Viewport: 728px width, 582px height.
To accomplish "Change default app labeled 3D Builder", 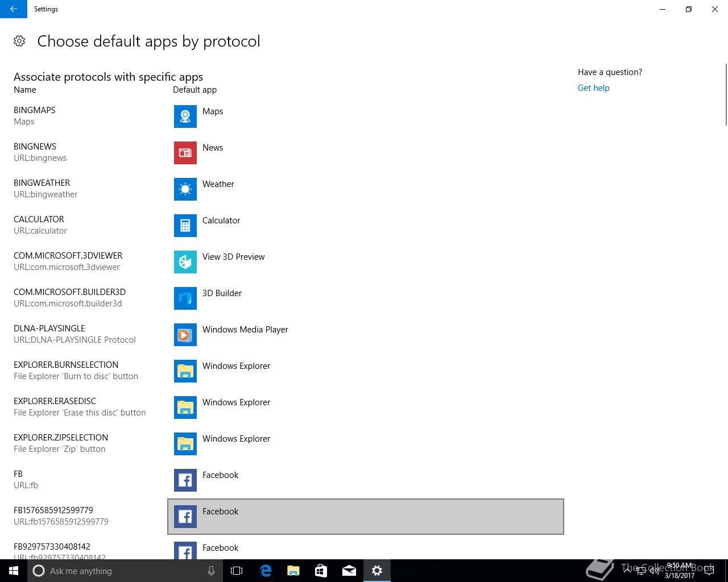I will click(222, 293).
